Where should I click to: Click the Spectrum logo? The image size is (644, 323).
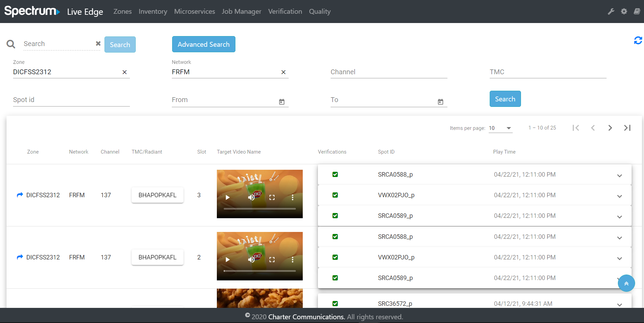(32, 11)
